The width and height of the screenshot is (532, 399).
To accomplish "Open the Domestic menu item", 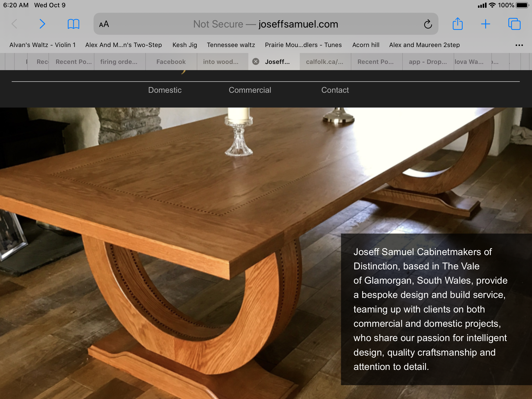I will tap(165, 90).
